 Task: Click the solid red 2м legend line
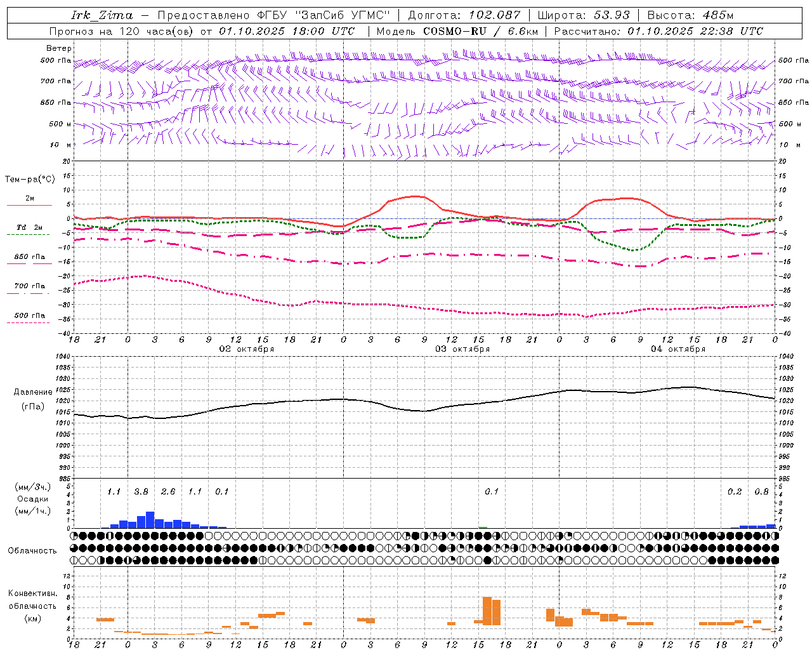pyautogui.click(x=29, y=205)
